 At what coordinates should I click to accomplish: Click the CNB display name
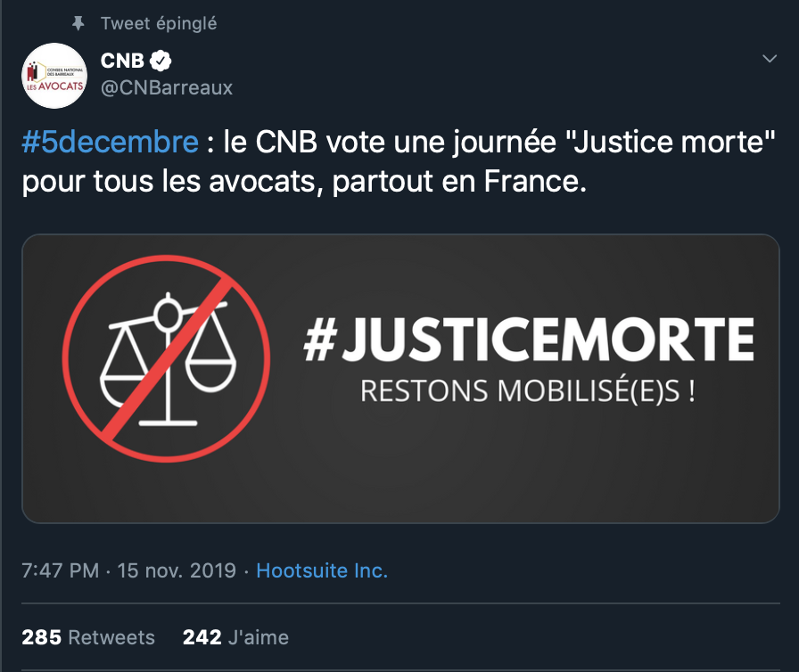click(122, 61)
